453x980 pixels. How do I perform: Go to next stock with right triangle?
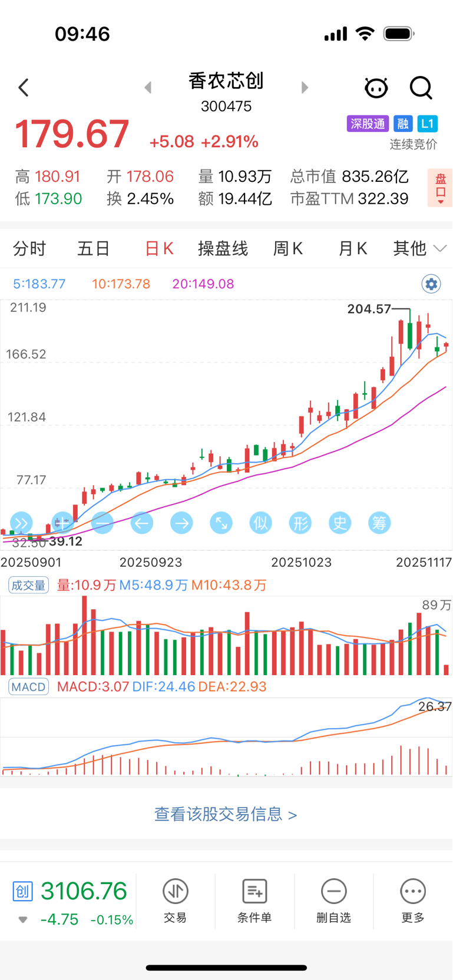[305, 88]
